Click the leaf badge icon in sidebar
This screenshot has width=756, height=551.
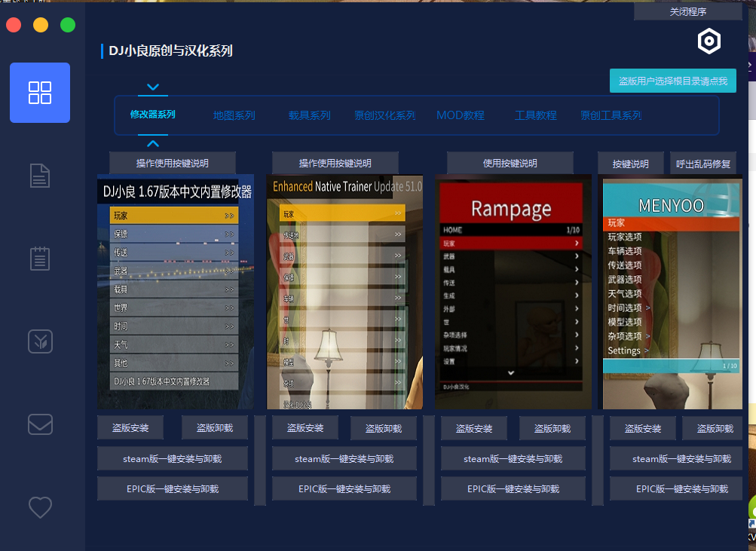[40, 341]
